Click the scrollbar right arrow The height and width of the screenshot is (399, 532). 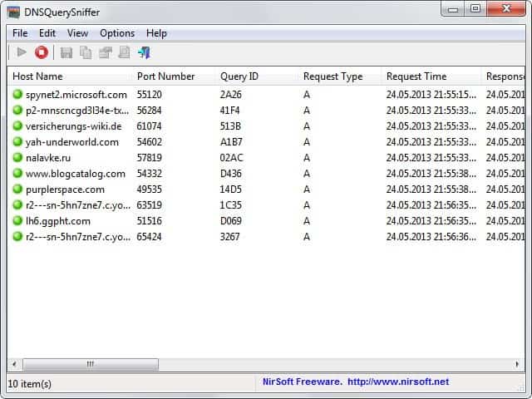coord(517,364)
